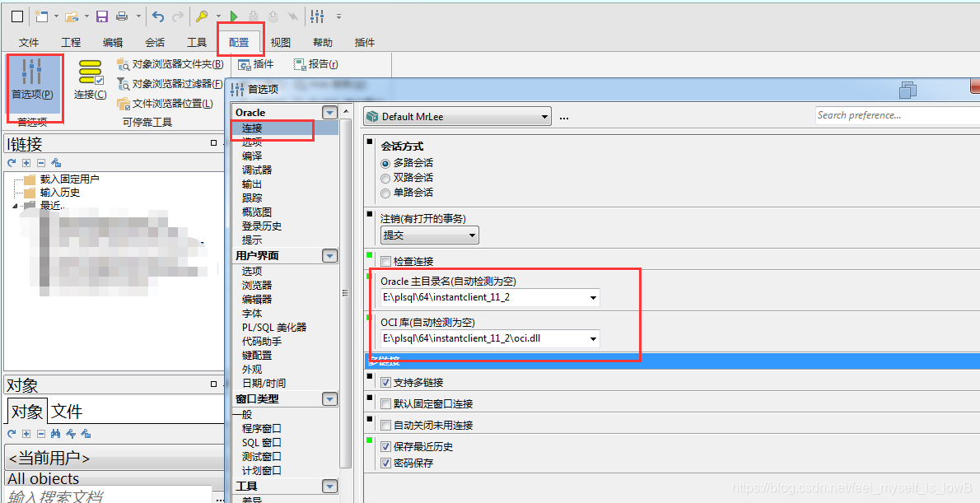Click minus icon in 链接 panel toolbar
Image resolution: width=980 pixels, height=503 pixels.
click(41, 163)
